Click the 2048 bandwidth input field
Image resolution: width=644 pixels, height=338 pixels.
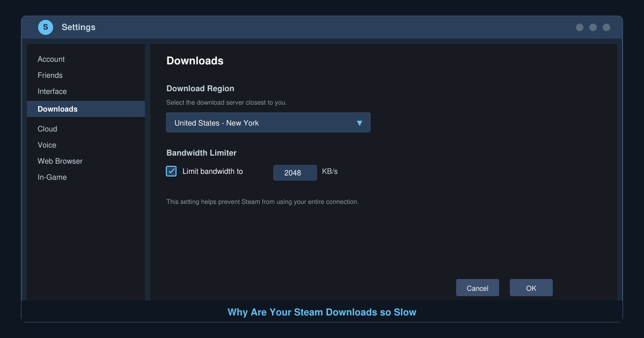coord(295,172)
